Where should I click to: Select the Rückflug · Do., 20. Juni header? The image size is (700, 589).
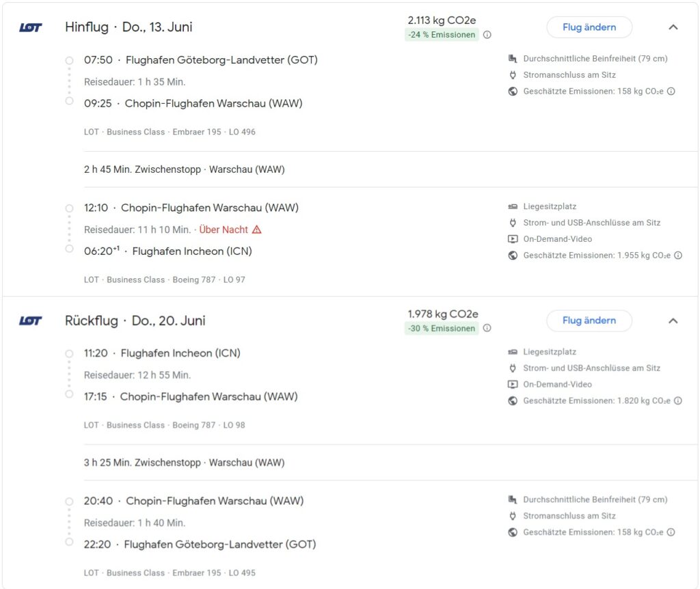(135, 320)
